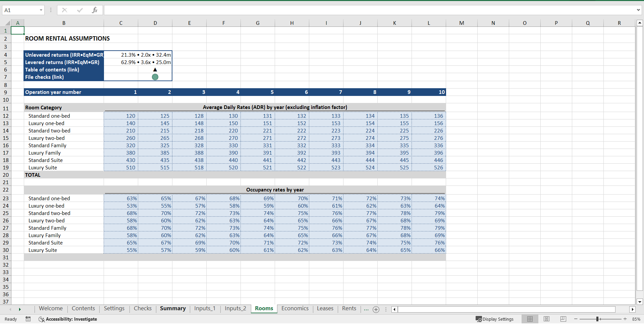The width and height of the screenshot is (644, 324).
Task: Switch to Normal view icon
Action: pyautogui.click(x=530, y=319)
